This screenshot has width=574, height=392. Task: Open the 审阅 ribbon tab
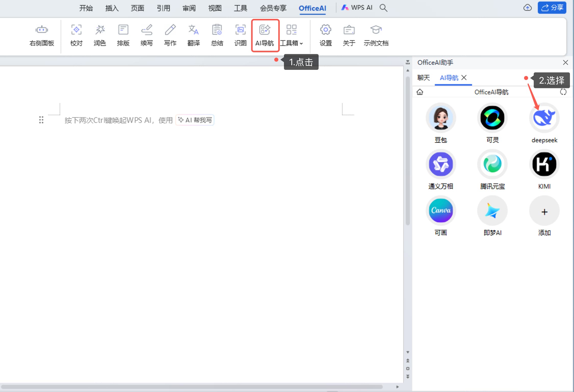click(x=189, y=8)
